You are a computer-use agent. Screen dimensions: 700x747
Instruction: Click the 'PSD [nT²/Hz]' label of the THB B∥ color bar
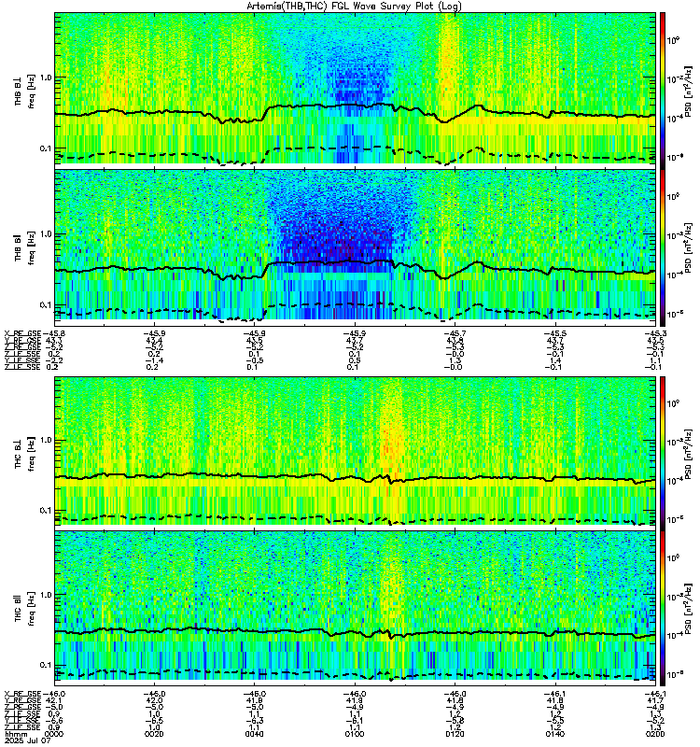click(688, 247)
